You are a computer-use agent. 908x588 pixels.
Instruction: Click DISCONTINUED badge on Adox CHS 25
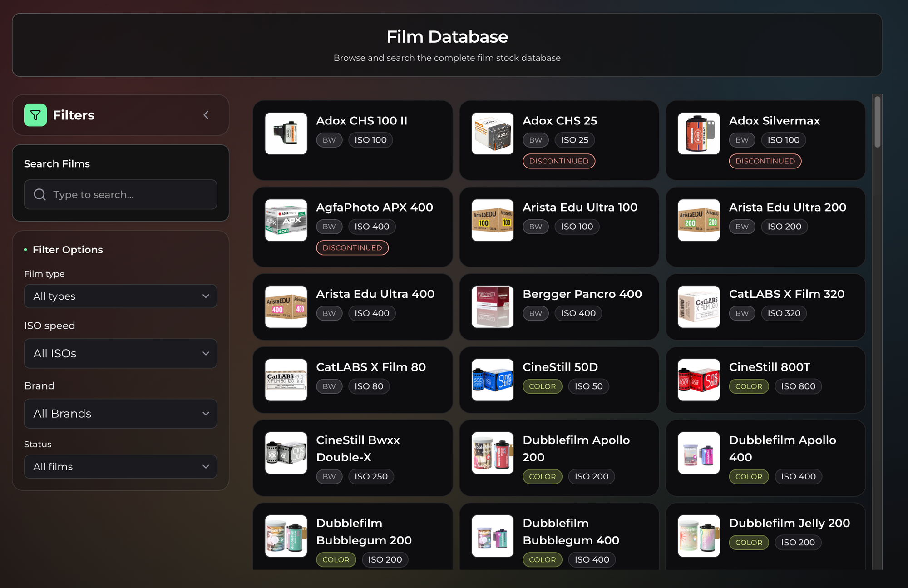coord(558,161)
